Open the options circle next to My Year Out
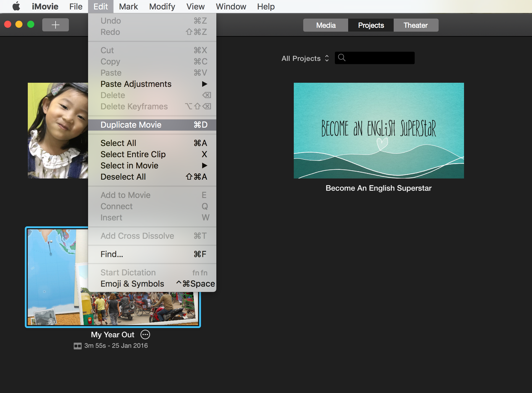Image resolution: width=532 pixels, height=393 pixels. pyautogui.click(x=145, y=334)
